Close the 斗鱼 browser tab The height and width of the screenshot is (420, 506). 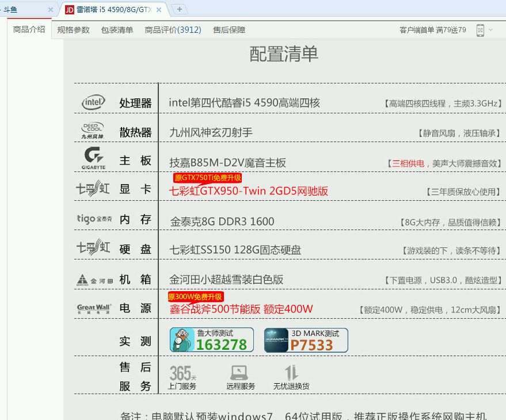pos(50,10)
